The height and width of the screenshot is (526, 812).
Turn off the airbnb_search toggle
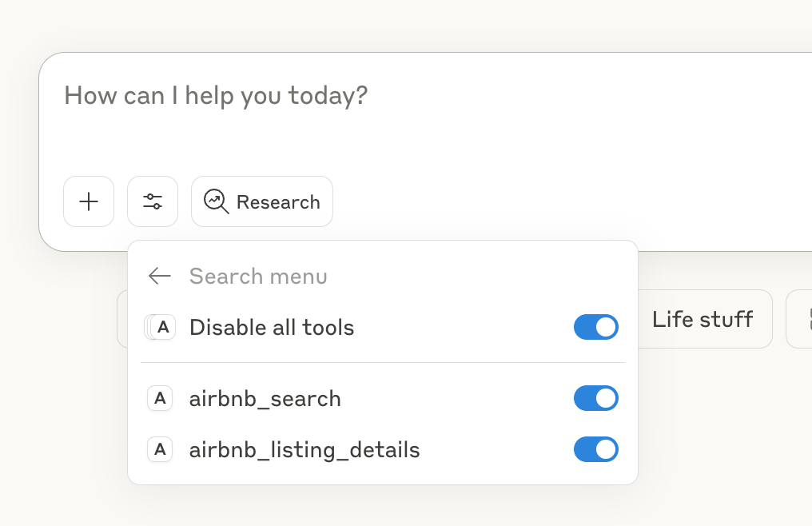(x=595, y=398)
